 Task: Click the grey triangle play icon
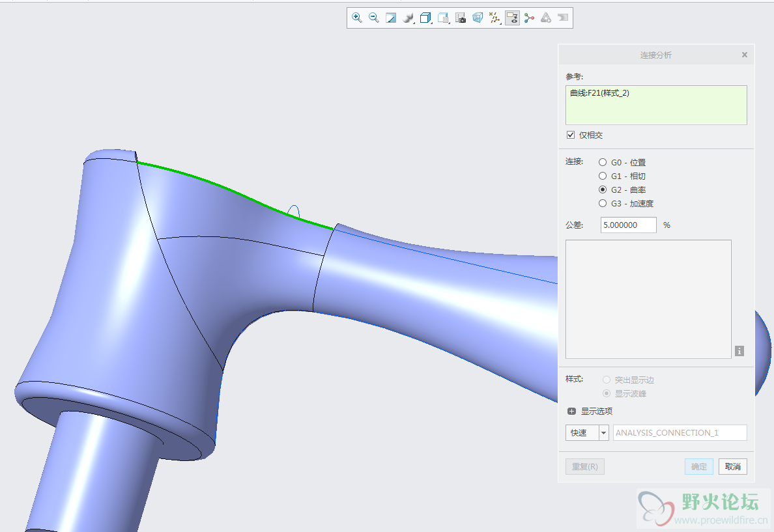[x=546, y=18]
